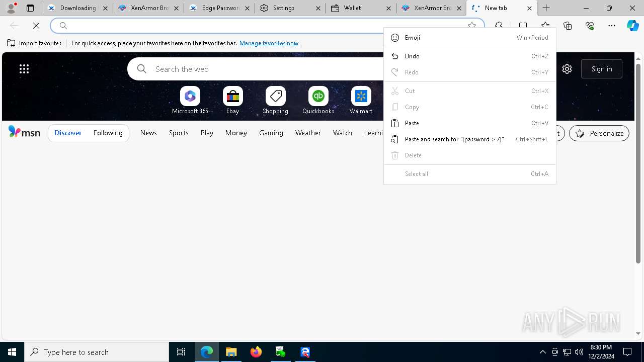Open the Watch category
This screenshot has width=644, height=362.
point(343,133)
